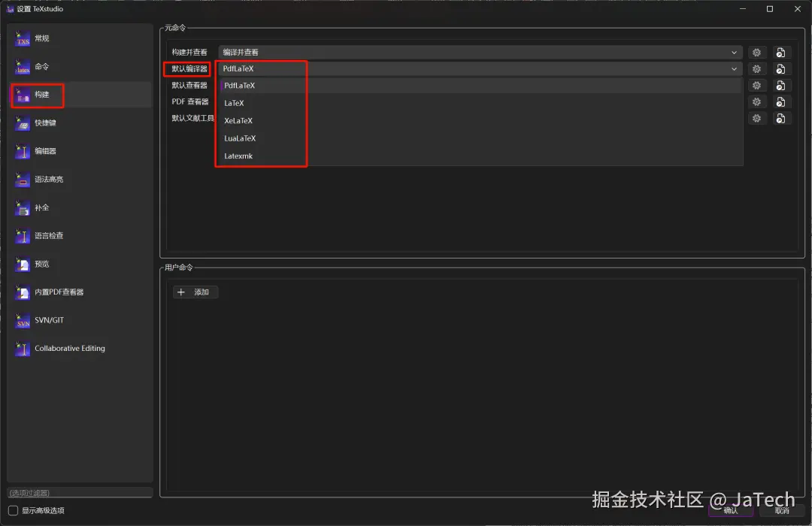Choose PdfLaTeX from the compiler list
This screenshot has width=812, height=526.
(481, 86)
